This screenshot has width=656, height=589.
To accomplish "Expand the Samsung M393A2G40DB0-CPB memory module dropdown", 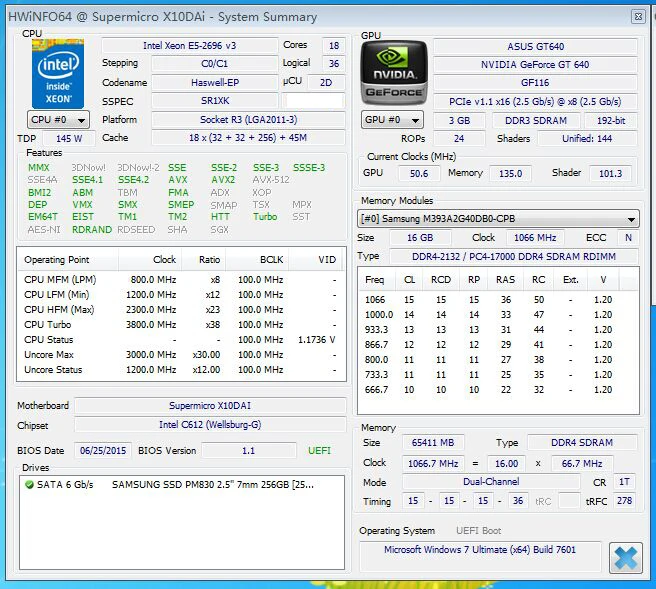I will (498, 219).
